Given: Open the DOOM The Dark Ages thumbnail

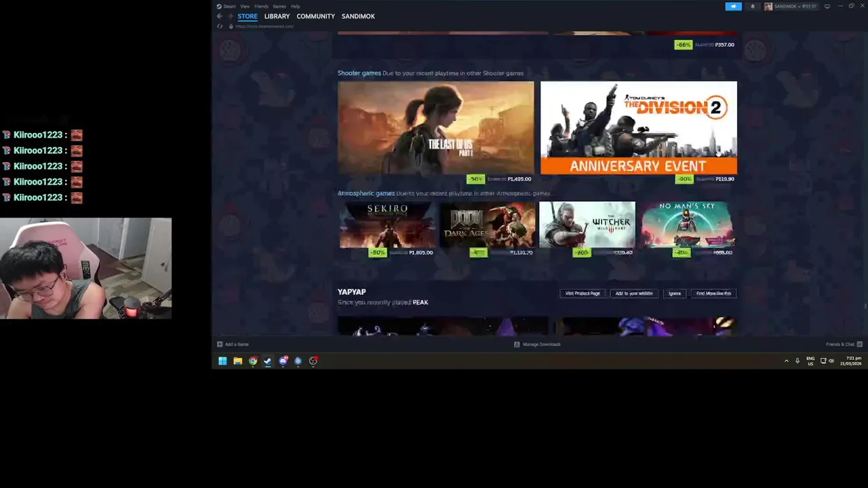Looking at the screenshot, I should tap(487, 225).
